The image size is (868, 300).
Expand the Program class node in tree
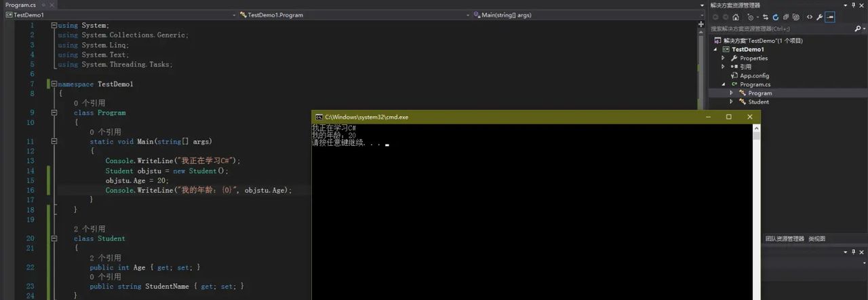click(731, 93)
